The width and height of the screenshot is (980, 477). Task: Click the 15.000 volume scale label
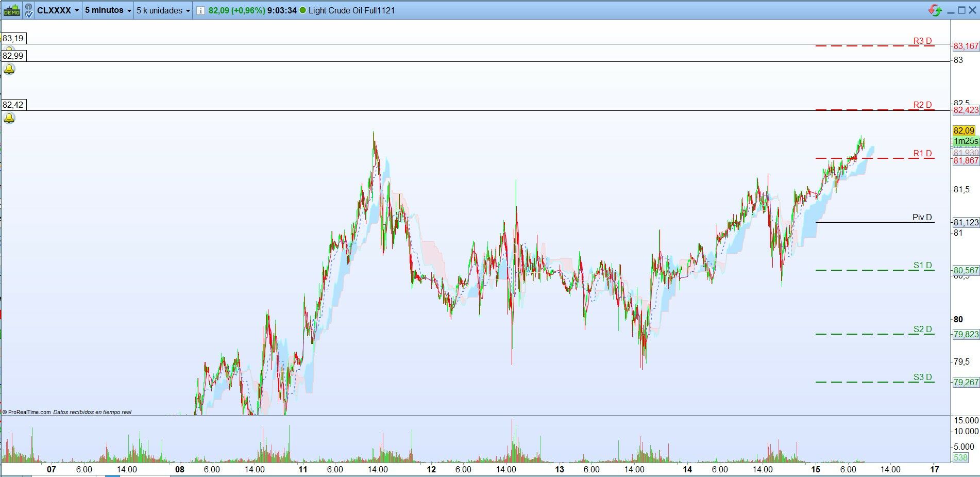pyautogui.click(x=965, y=421)
